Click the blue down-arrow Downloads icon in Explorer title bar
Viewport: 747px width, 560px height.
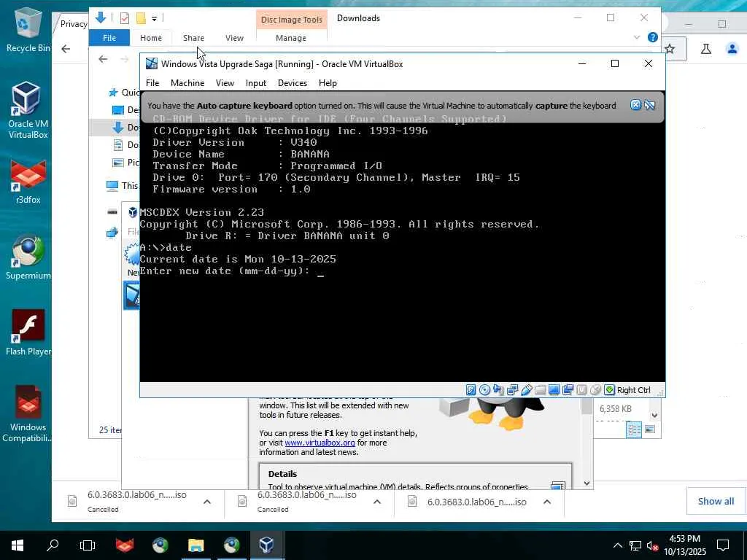[101, 18]
